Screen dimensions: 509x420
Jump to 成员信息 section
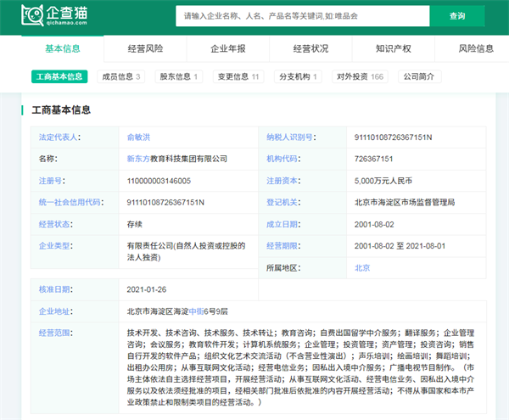121,76
